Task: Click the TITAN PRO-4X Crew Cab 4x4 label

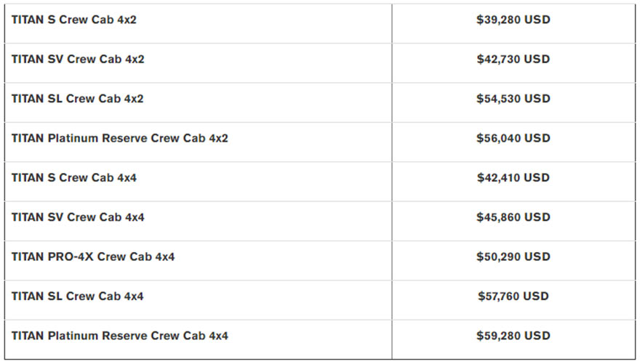Action: pyautogui.click(x=93, y=256)
